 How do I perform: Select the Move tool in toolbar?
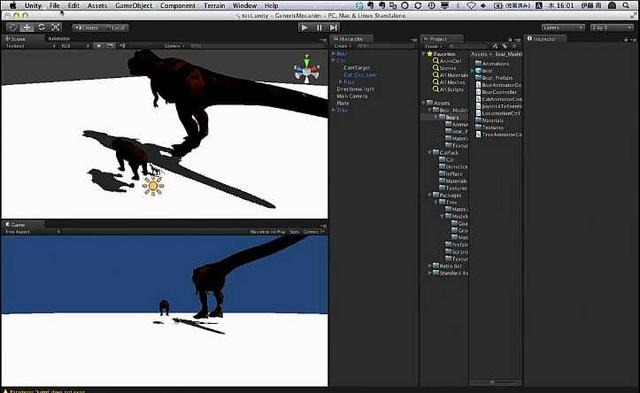tap(27, 27)
